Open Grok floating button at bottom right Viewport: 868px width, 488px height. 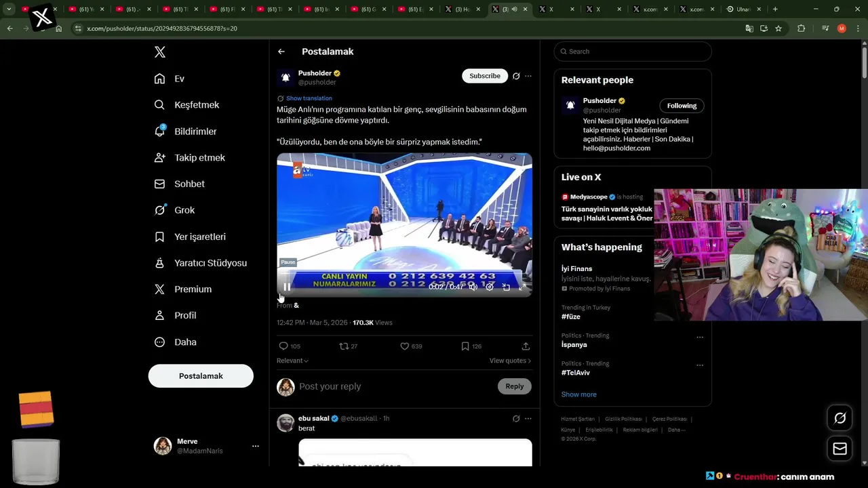coord(840,418)
